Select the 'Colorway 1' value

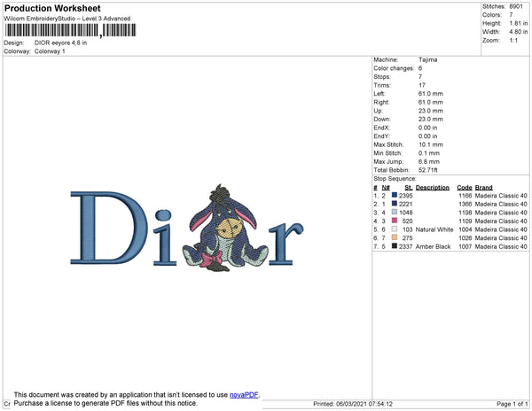pyautogui.click(x=50, y=51)
